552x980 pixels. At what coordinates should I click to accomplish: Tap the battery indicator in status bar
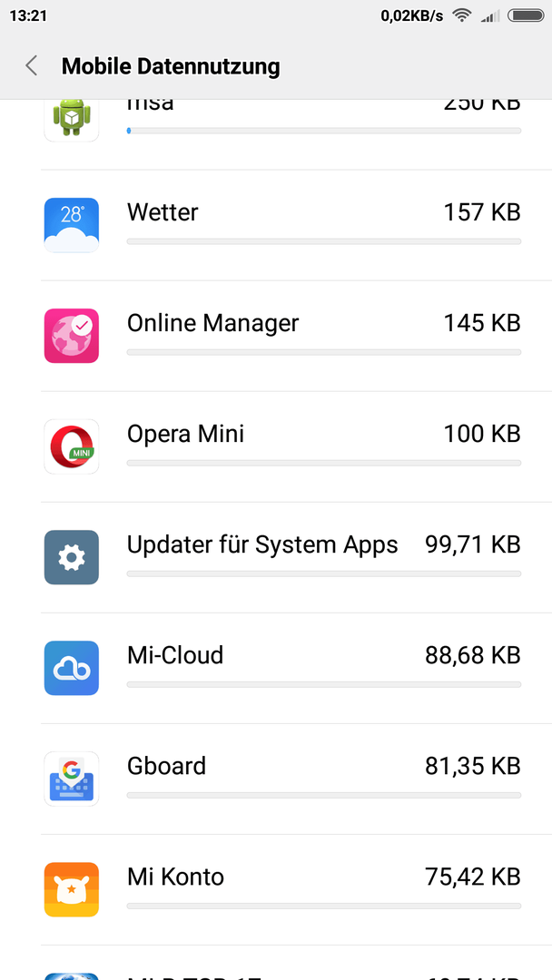pos(525,15)
